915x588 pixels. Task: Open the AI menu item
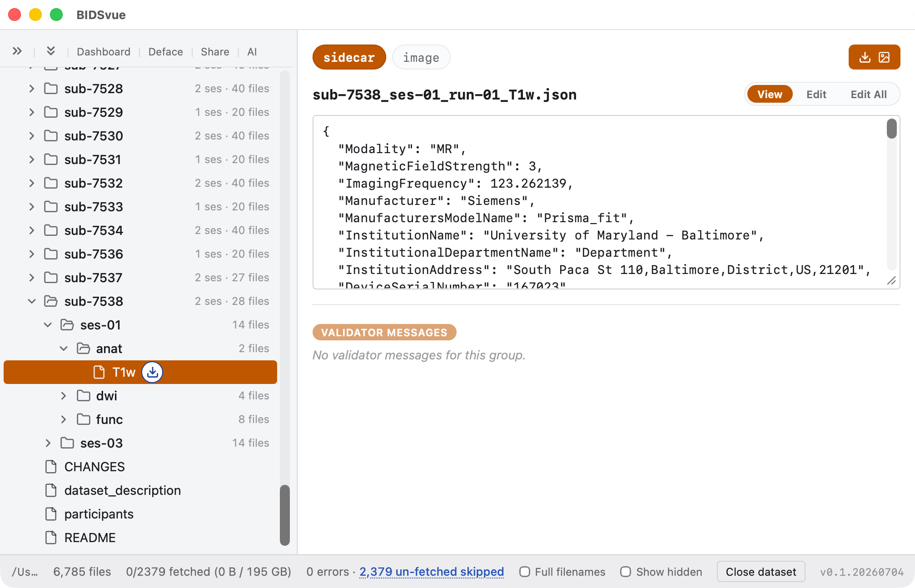pos(252,52)
